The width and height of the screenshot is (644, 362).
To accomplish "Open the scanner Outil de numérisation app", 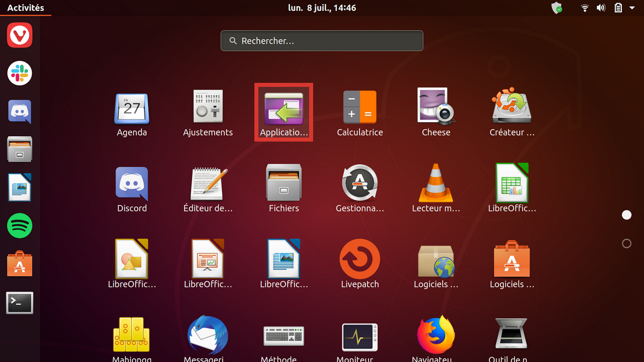I will click(x=512, y=339).
